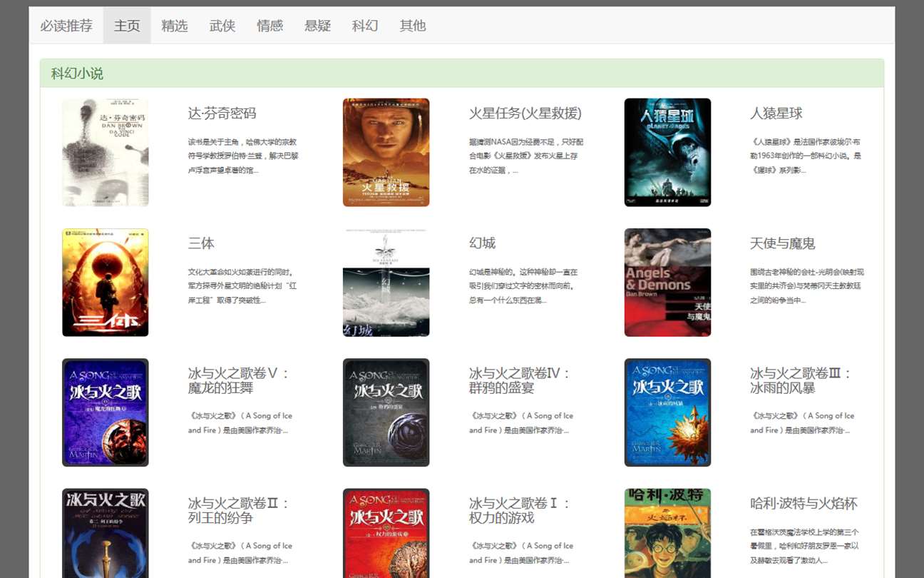
Task: Open the dark 列王的纷争 book cover
Action: click(106, 533)
